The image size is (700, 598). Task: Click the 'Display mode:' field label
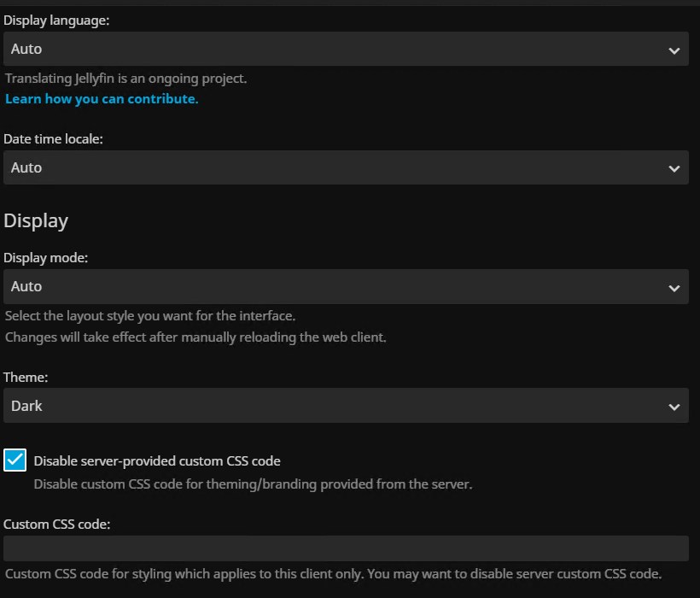[x=46, y=257]
